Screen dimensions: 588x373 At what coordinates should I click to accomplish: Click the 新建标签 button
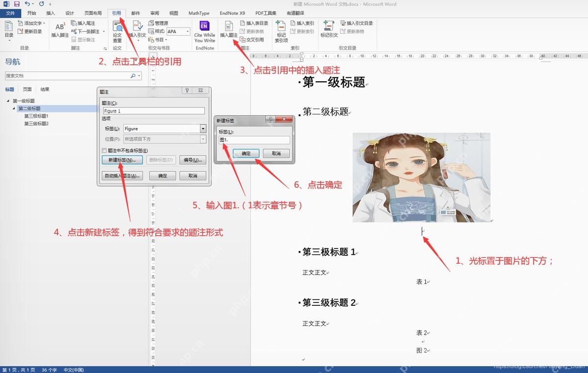[x=122, y=160]
